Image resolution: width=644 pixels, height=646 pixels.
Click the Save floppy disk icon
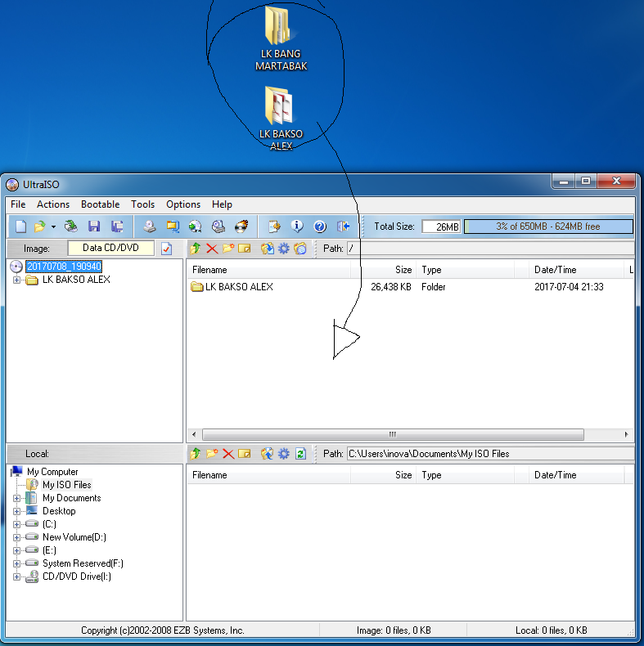click(94, 227)
